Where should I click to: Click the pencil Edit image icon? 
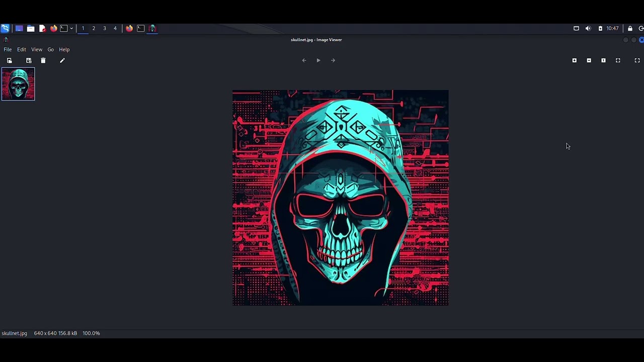[62, 60]
